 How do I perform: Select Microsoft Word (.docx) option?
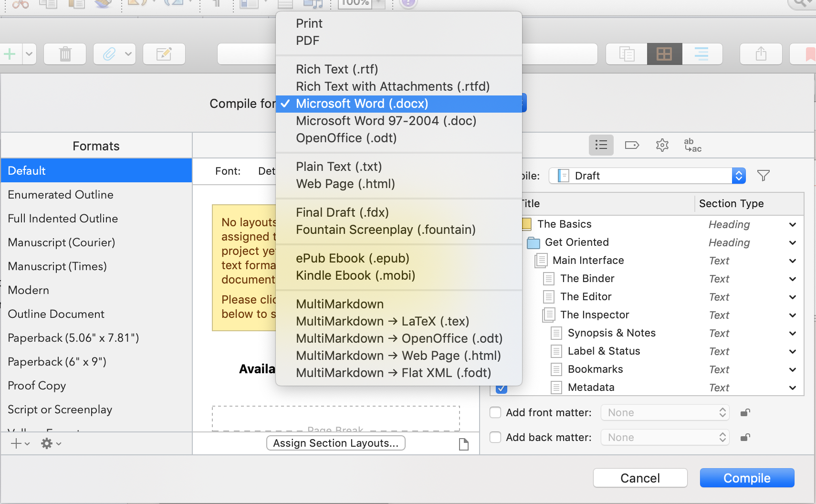click(399, 104)
